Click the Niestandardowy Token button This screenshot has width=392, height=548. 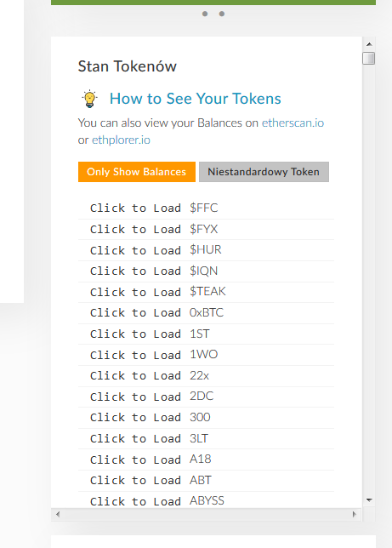264,172
